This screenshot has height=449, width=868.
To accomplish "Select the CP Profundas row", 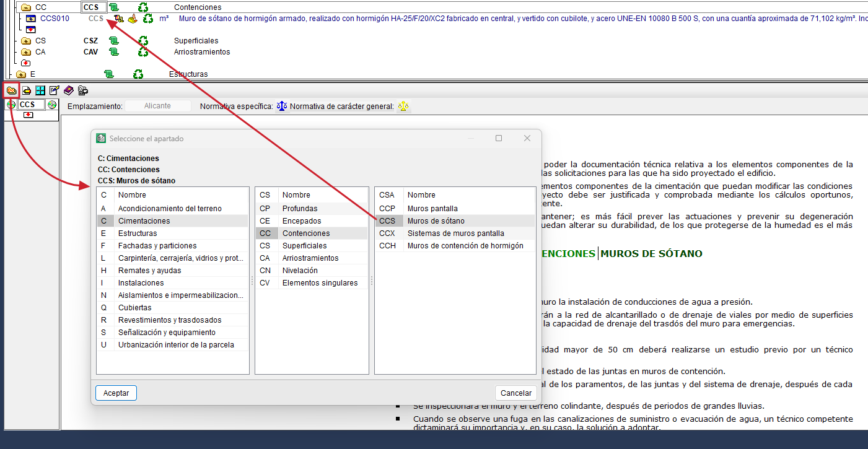I will [x=312, y=209].
